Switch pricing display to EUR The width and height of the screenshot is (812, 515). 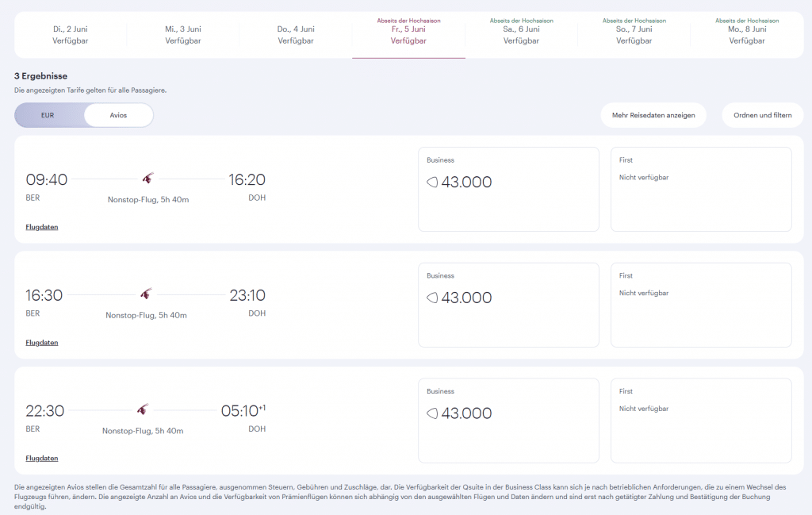coord(47,115)
